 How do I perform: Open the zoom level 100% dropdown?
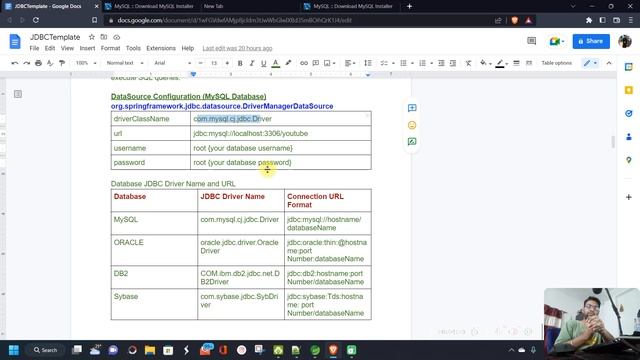coord(86,63)
